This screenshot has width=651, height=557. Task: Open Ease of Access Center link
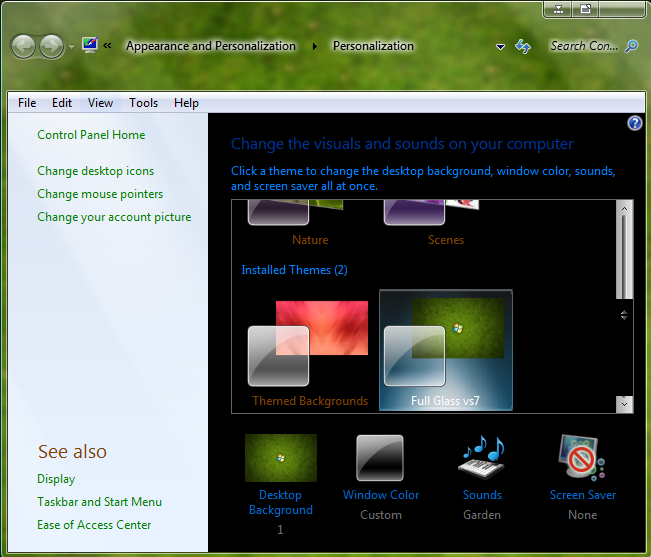[94, 525]
